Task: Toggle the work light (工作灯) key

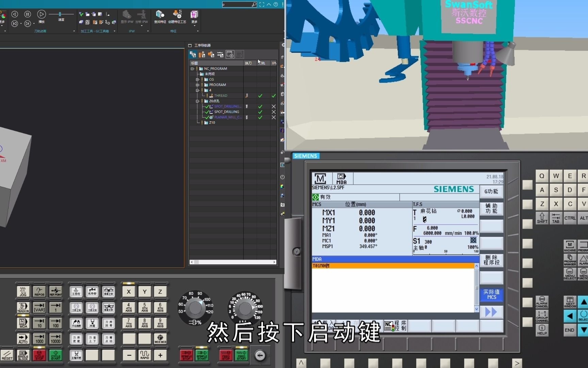Action: [76, 291]
